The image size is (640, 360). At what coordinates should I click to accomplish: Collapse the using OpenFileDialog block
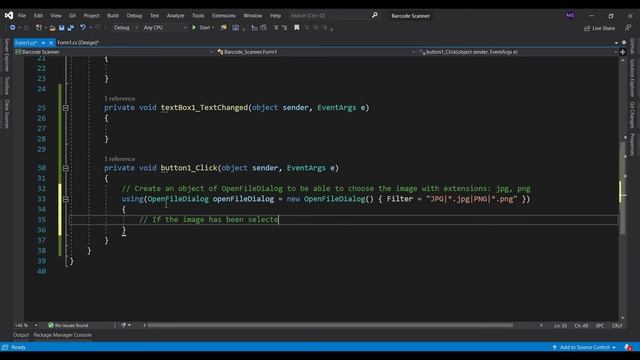(x=66, y=199)
